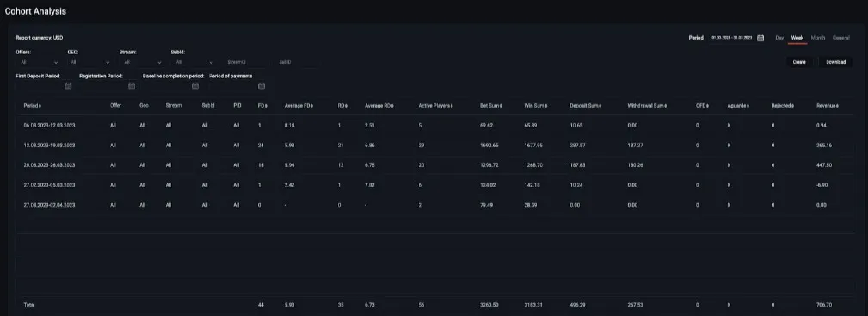868x316 pixels.
Task: Click bet sum value 1690.65
Action: point(489,146)
